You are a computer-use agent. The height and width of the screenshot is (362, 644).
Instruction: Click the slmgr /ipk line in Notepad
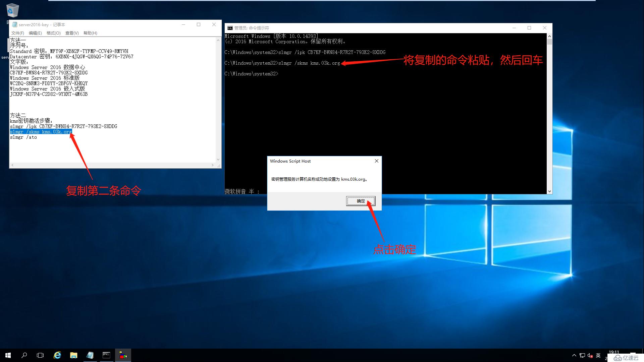[x=63, y=126]
